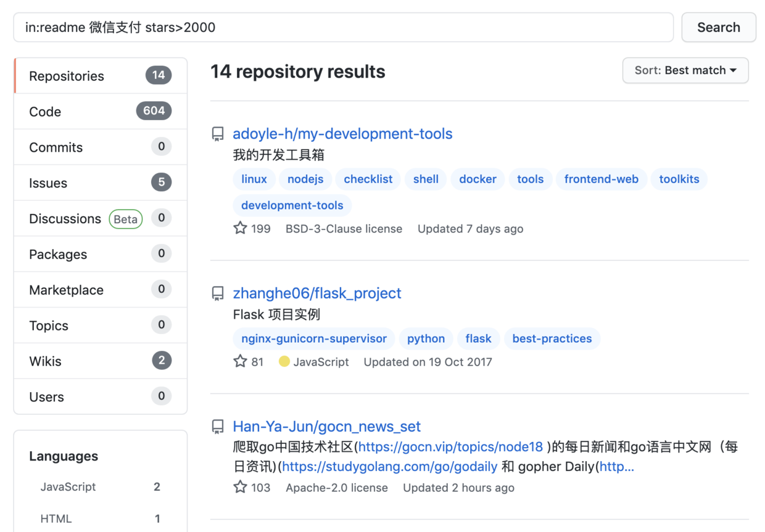This screenshot has width=765, height=532.
Task: Switch to Commits search results
Action: pyautogui.click(x=101, y=147)
